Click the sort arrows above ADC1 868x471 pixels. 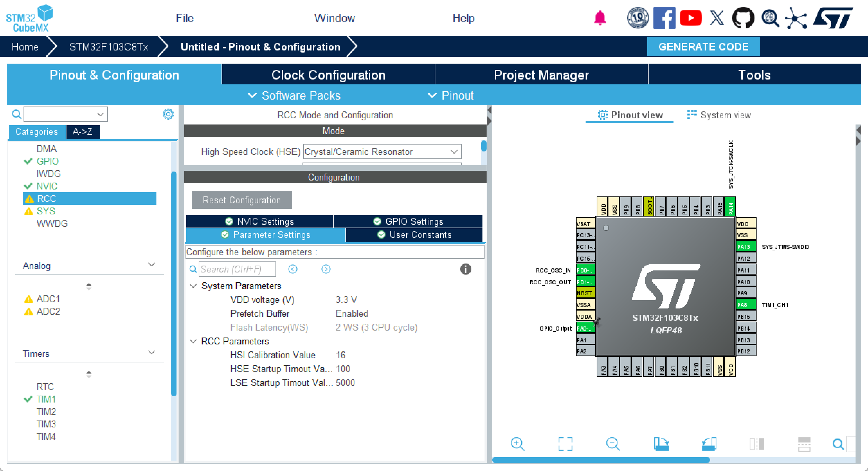(x=89, y=286)
